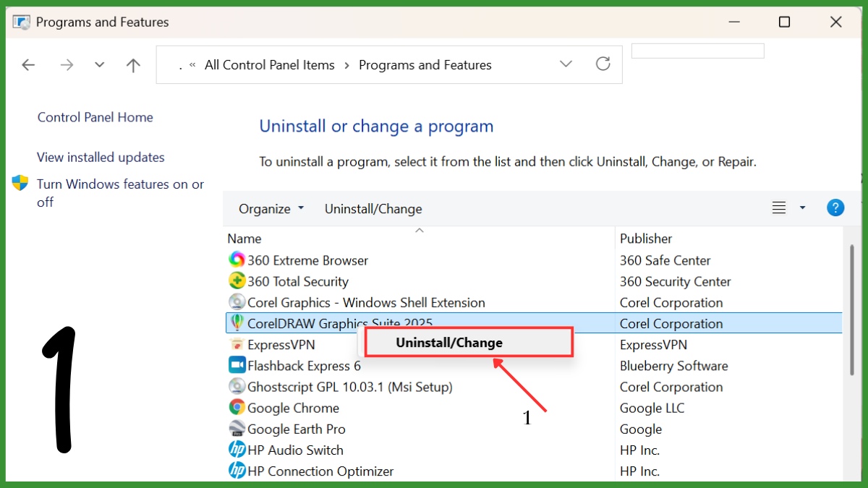Open Control Panel Home link

coord(95,117)
